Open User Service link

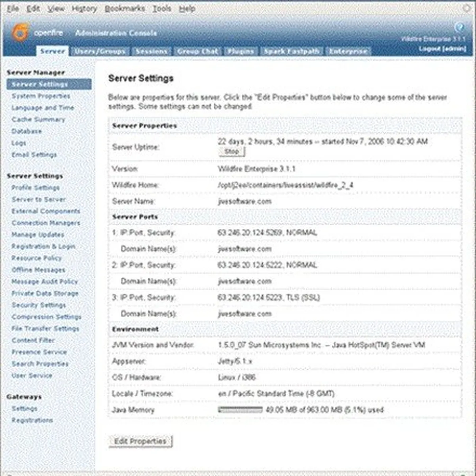[x=32, y=375]
